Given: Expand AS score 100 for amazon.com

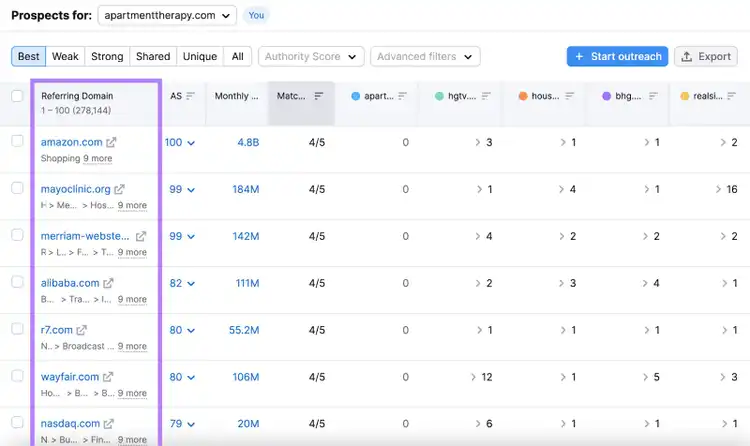Looking at the screenshot, I should pos(180,142).
